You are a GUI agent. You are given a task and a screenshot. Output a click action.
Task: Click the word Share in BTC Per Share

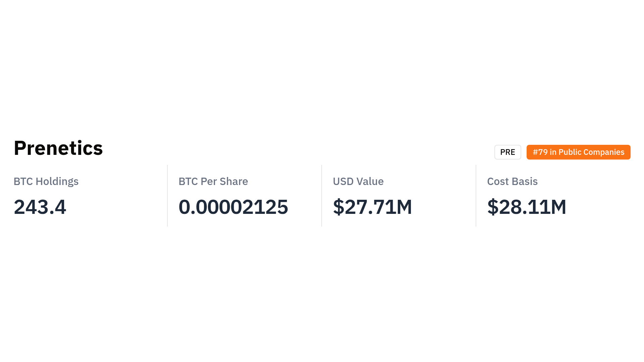point(234,181)
